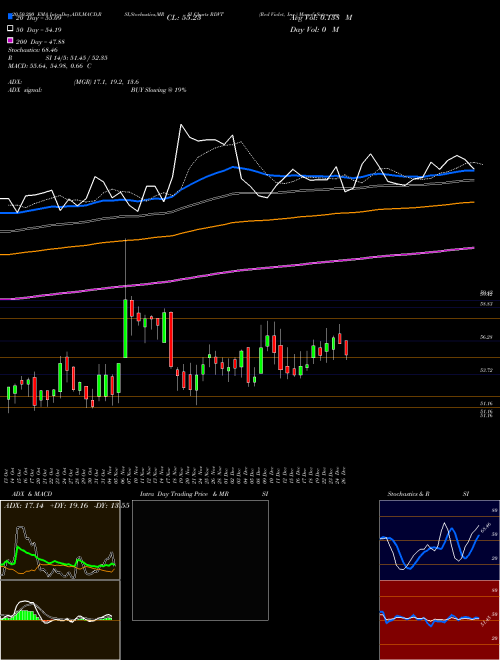Viewport: 500px width, 660px height.
Task: Select the '200 Day - 47.88' legend text
Action: click(40, 42)
